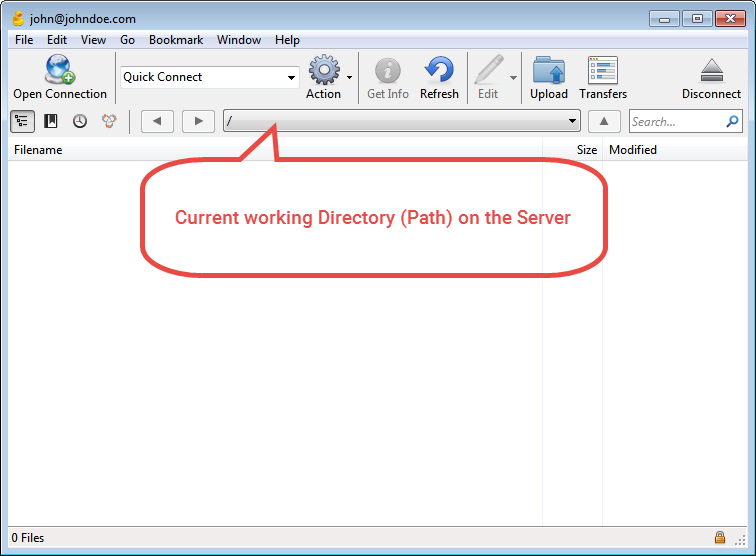Image resolution: width=756 pixels, height=556 pixels.
Task: Open the Edit menu
Action: coord(57,40)
